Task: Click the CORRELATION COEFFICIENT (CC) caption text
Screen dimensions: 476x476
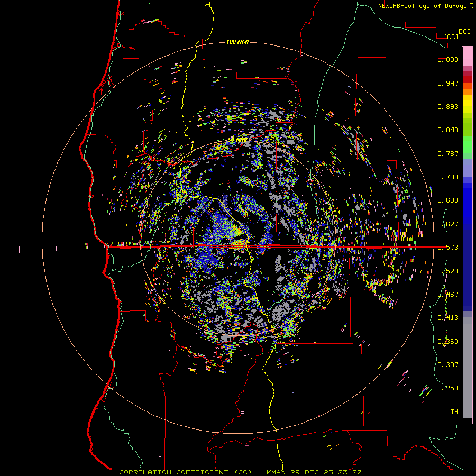Action: coord(185,472)
